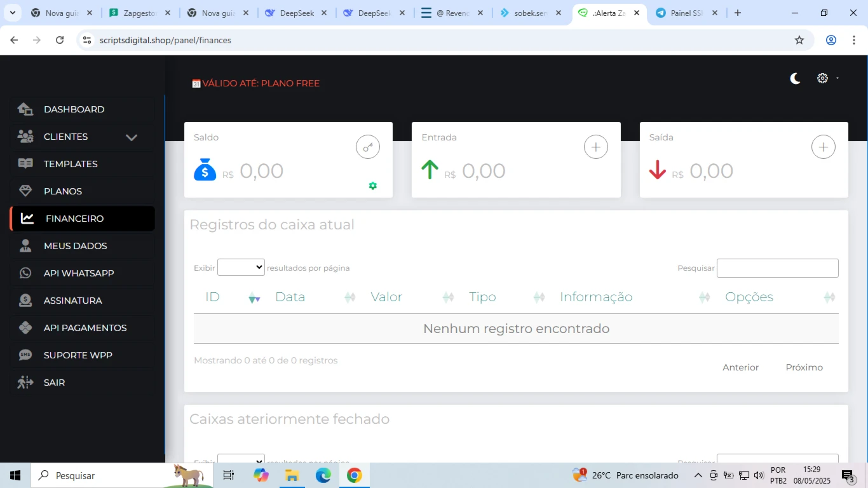Open the Chrome profile icon
The width and height of the screenshot is (868, 488).
point(831,40)
